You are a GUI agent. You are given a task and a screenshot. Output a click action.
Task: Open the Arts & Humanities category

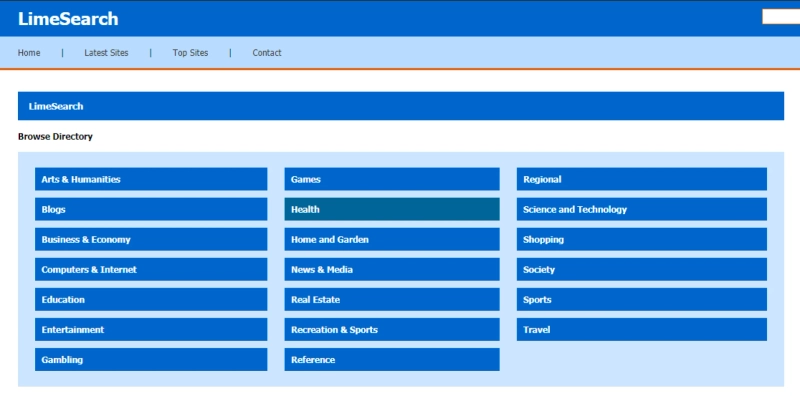[x=151, y=179]
